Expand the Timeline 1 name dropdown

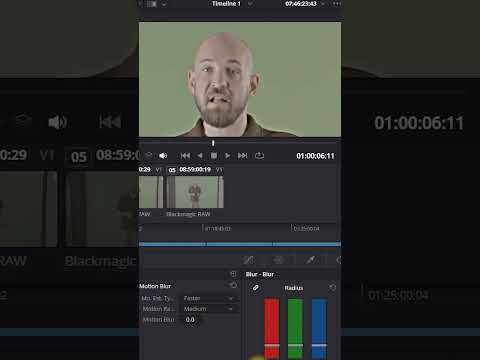coord(250,4)
